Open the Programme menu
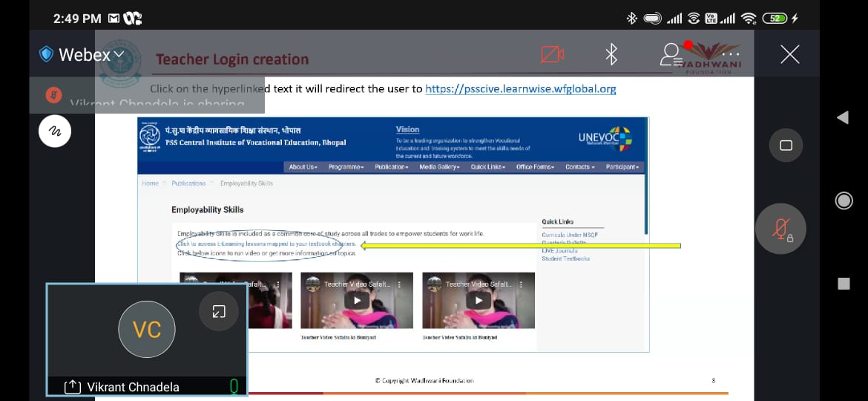 (x=346, y=167)
